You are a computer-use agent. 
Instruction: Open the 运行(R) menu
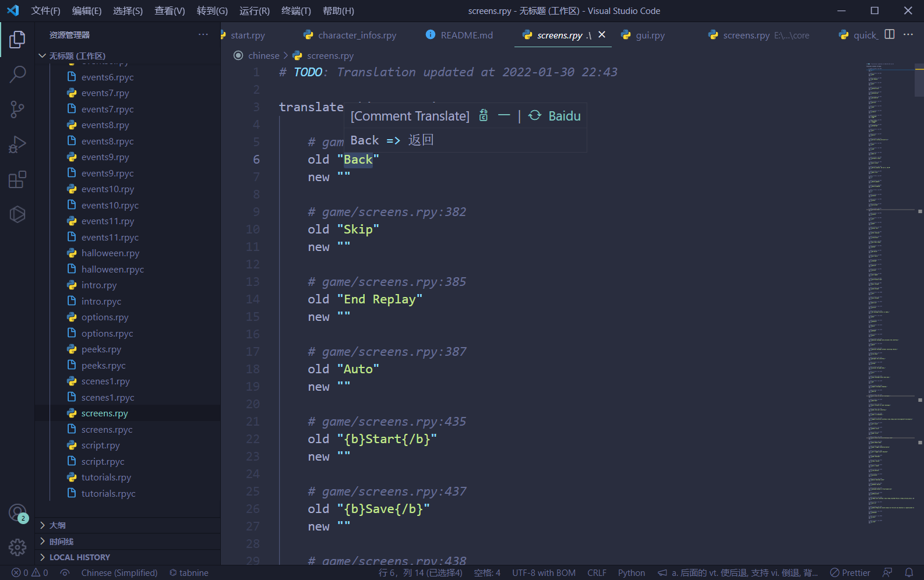pos(255,11)
